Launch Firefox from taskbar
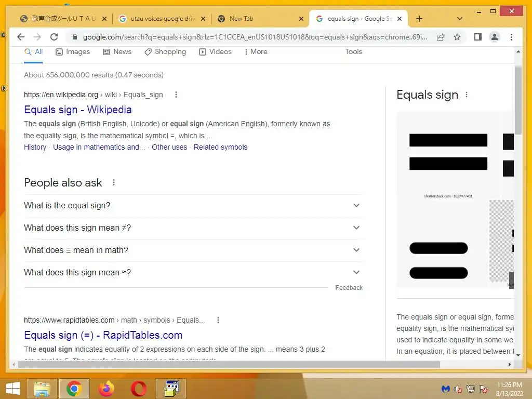532x399 pixels. pos(106,389)
